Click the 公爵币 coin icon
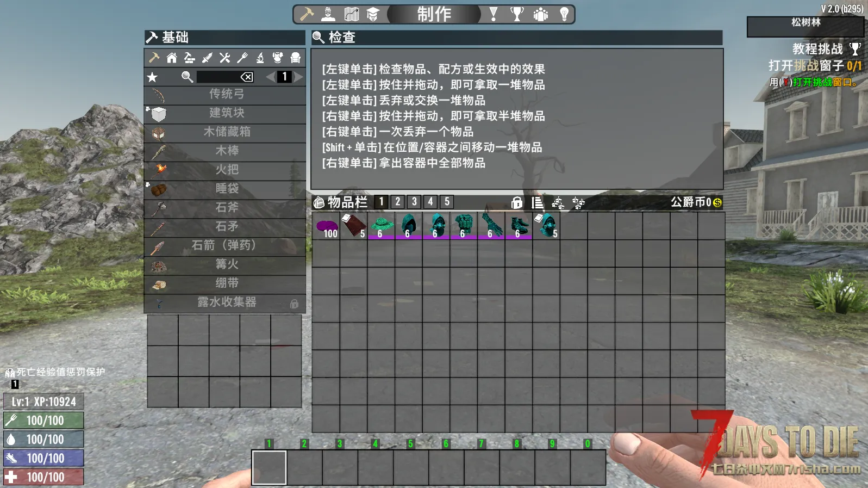868x488 pixels. click(717, 202)
